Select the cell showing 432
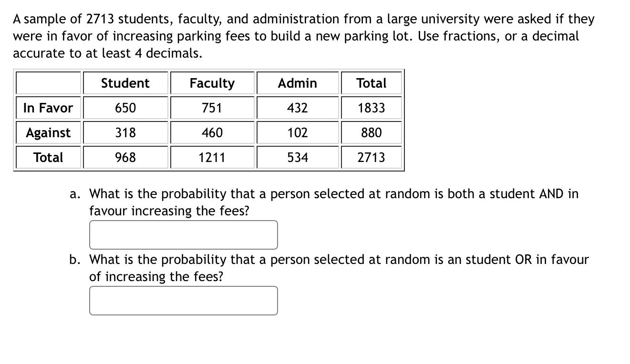 click(x=297, y=108)
